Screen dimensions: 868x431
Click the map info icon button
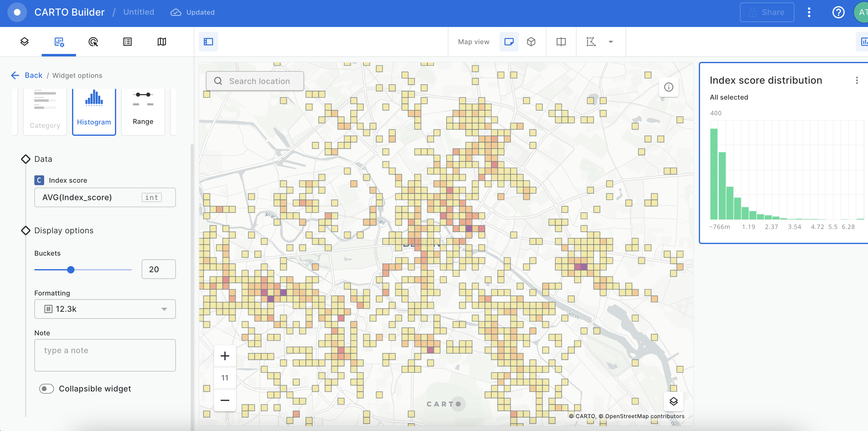click(x=668, y=87)
